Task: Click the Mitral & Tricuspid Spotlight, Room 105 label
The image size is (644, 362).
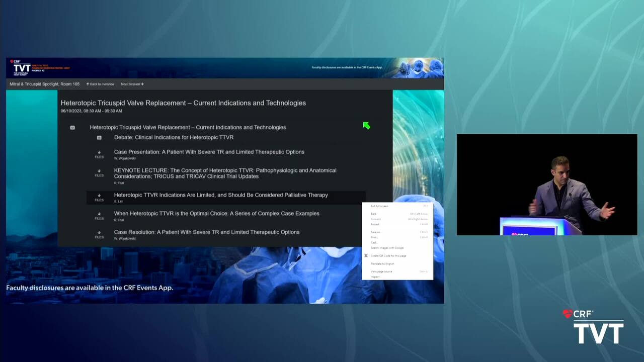Action: click(44, 84)
